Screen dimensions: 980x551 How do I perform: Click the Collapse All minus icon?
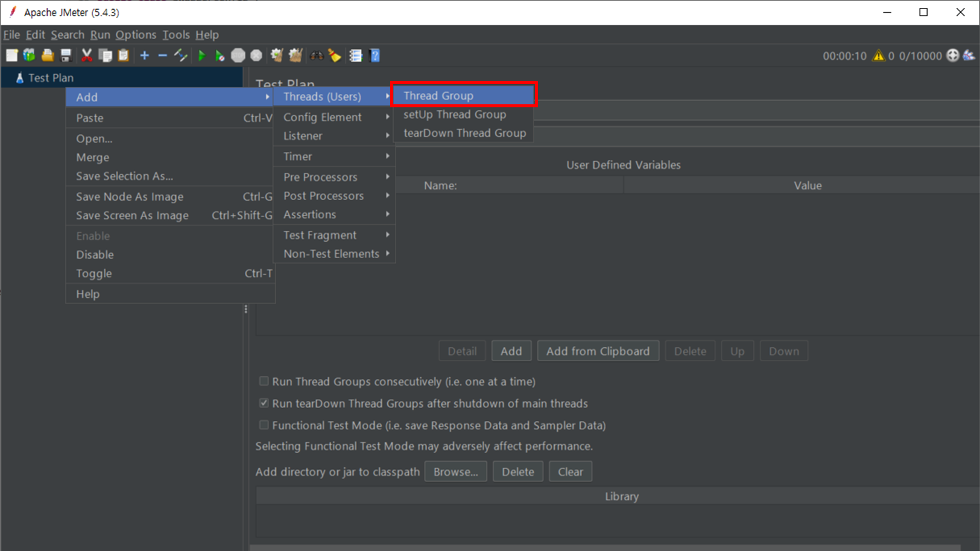coord(162,55)
